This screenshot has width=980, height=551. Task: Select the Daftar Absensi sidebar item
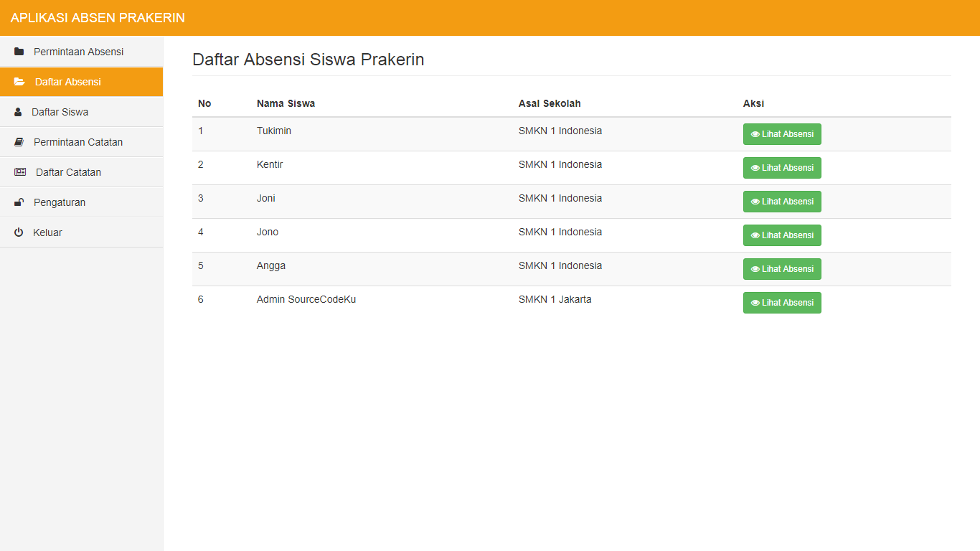[81, 82]
